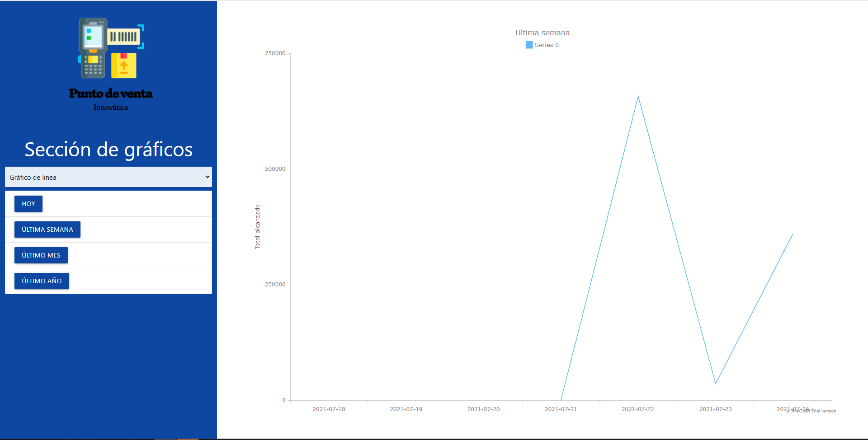The image size is (868, 440).
Task: Click the Ultima semana chart title
Action: point(542,33)
